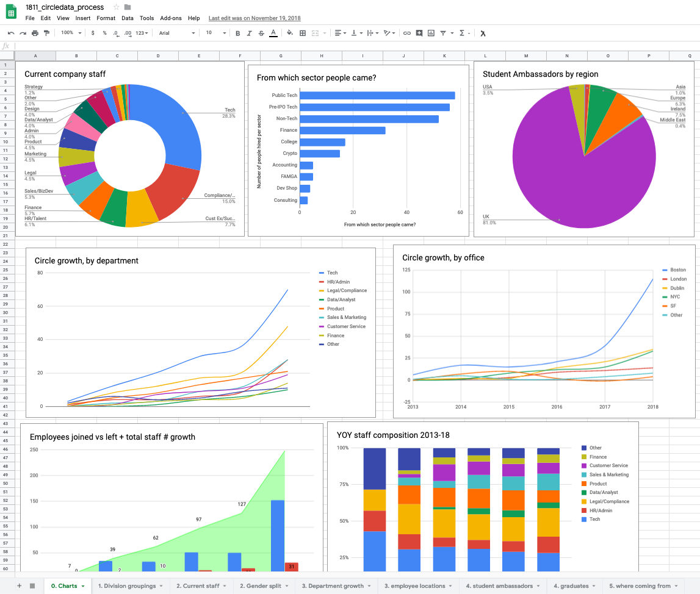The height and width of the screenshot is (594, 700).
Task: Apply strikethrough formatting
Action: (x=261, y=33)
